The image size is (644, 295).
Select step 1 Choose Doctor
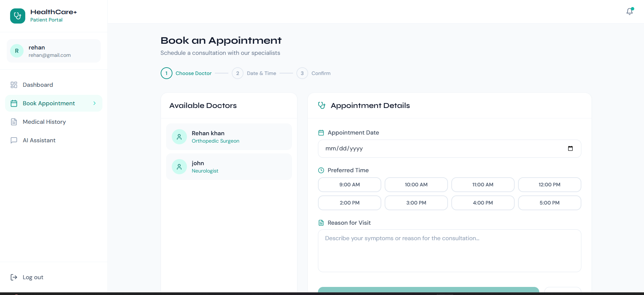[x=186, y=73]
